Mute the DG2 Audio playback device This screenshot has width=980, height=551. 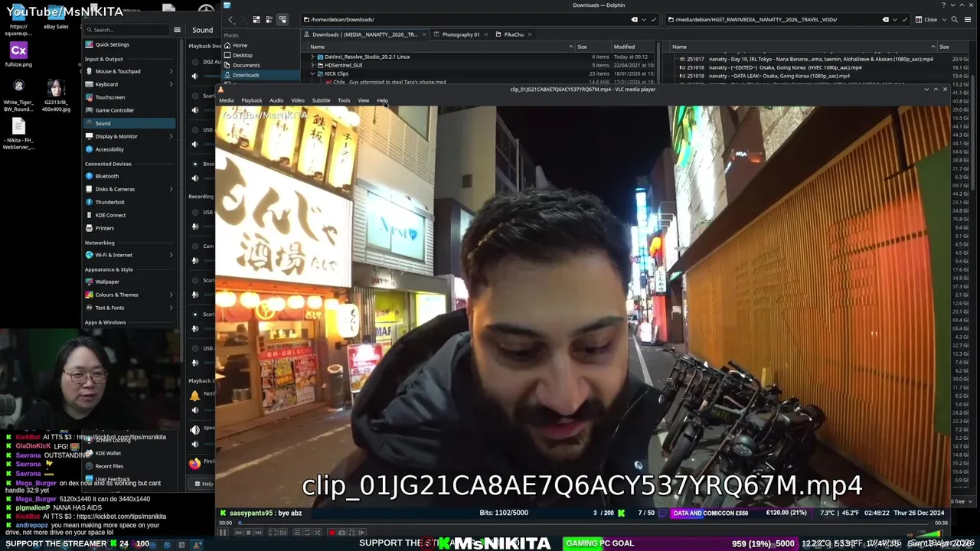point(194,76)
